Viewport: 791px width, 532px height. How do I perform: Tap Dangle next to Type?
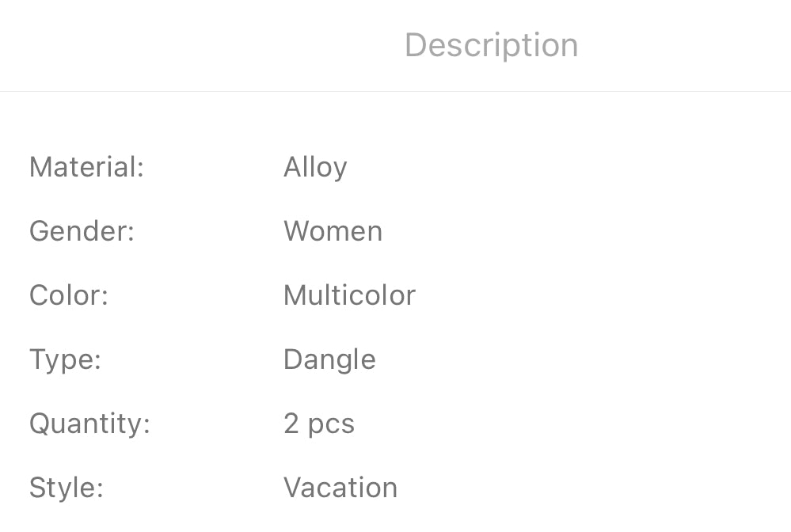coord(329,359)
